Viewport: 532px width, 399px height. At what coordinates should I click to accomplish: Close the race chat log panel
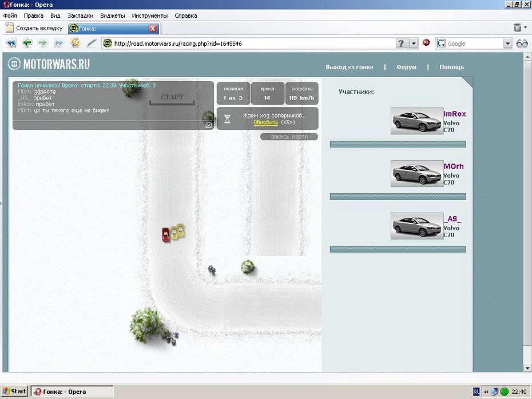[209, 125]
